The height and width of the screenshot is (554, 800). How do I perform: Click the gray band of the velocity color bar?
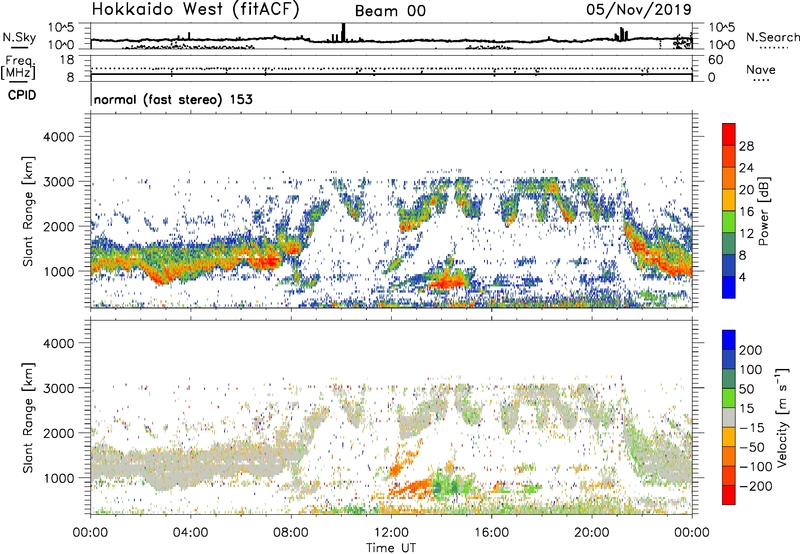[x=729, y=417]
